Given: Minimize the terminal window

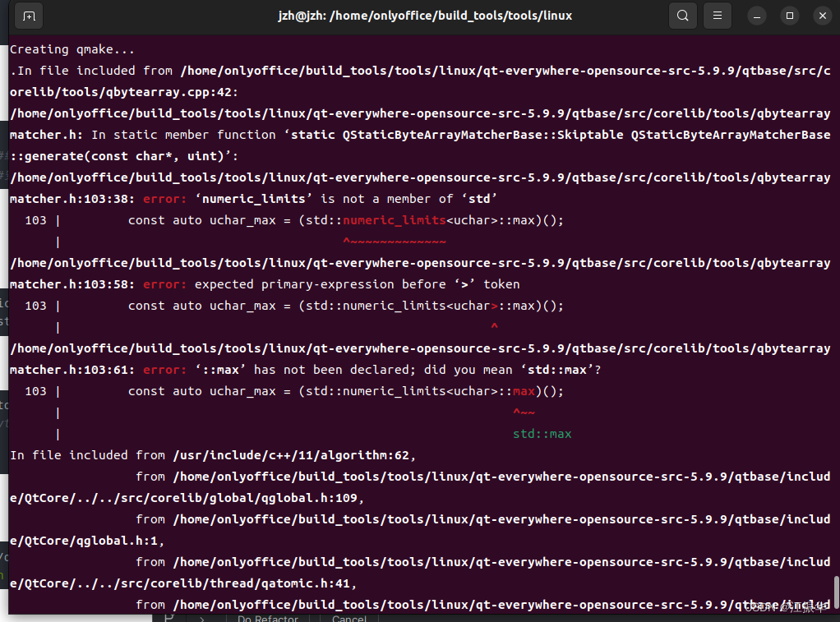Looking at the screenshot, I should (x=755, y=16).
